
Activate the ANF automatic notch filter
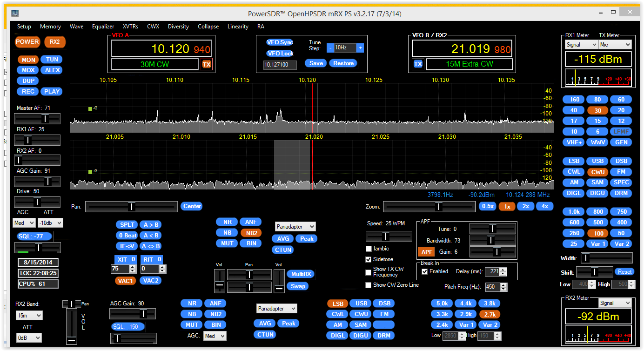point(250,222)
